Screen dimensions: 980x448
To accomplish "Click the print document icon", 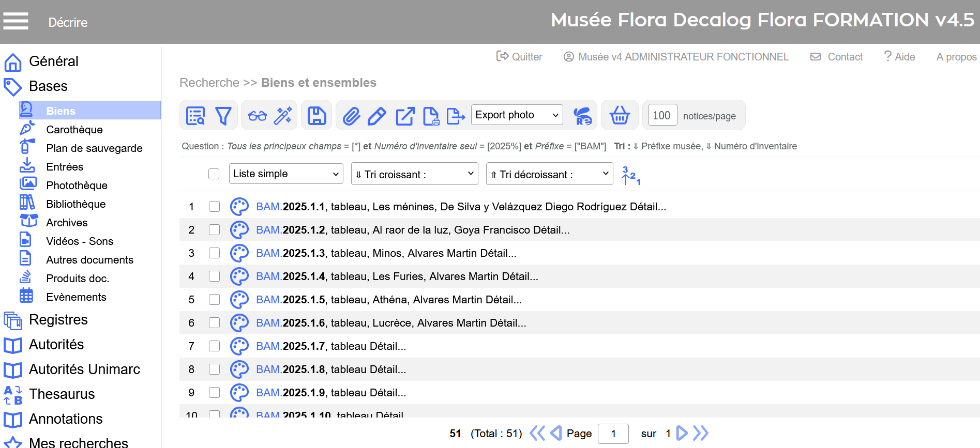I will click(x=431, y=116).
